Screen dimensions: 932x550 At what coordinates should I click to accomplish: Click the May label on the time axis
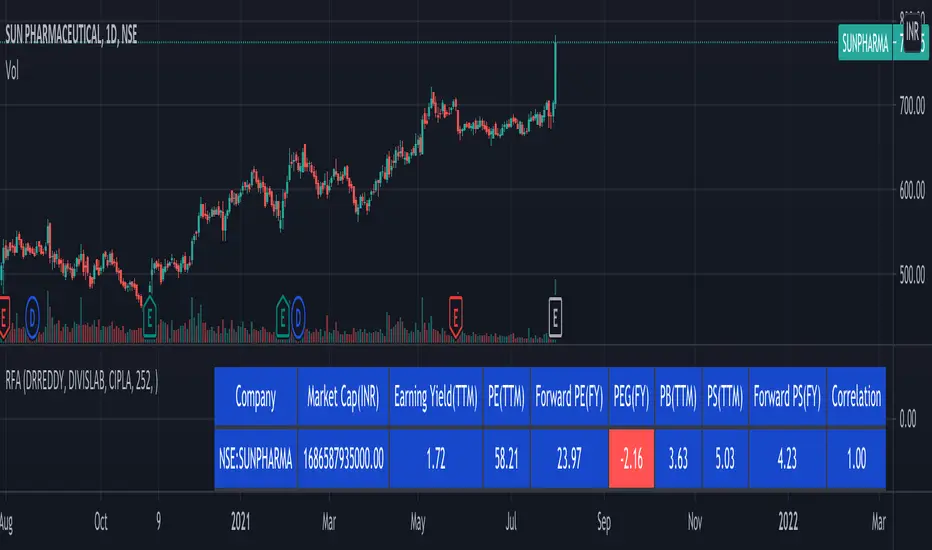coord(418,523)
